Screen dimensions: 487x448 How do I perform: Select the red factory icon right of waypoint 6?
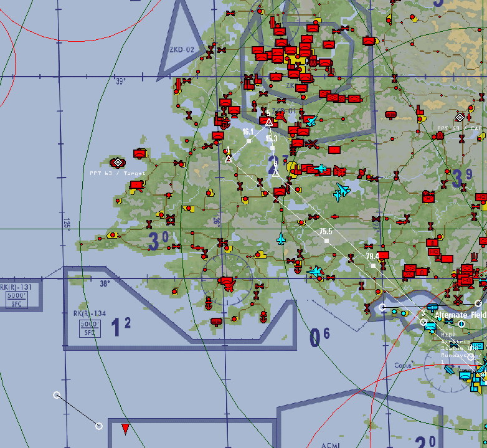[298, 169]
